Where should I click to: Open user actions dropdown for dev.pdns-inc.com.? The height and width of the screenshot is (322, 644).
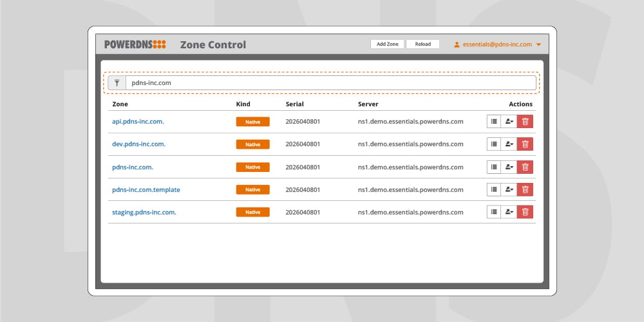(x=509, y=144)
